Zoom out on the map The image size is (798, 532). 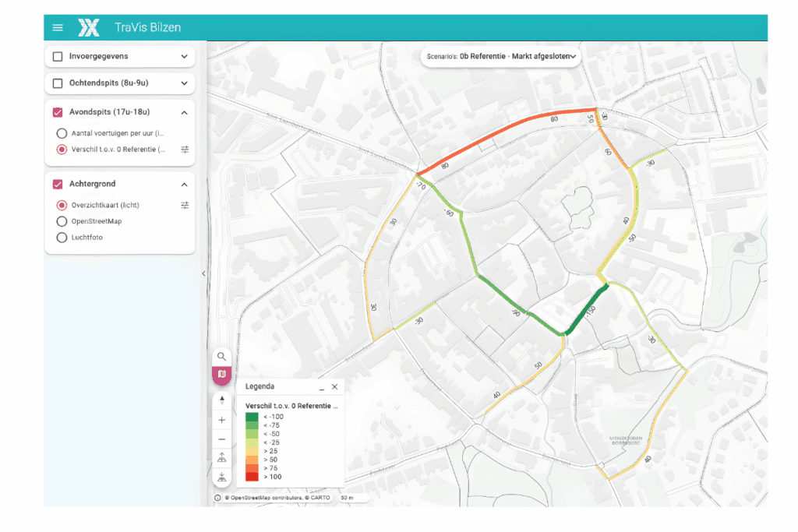pos(222,439)
